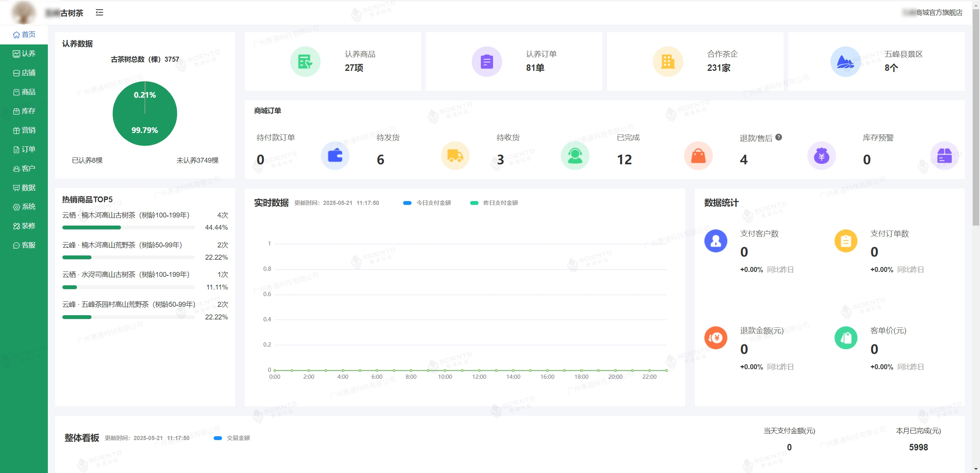The width and height of the screenshot is (980, 473).
Task: Toggle the 今日支付金额 chart legend
Action: click(427, 203)
